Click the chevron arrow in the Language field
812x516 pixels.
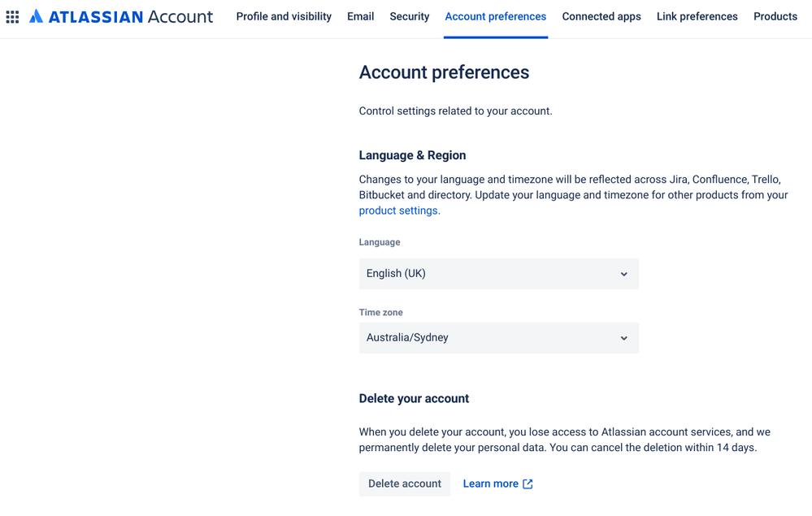[623, 274]
